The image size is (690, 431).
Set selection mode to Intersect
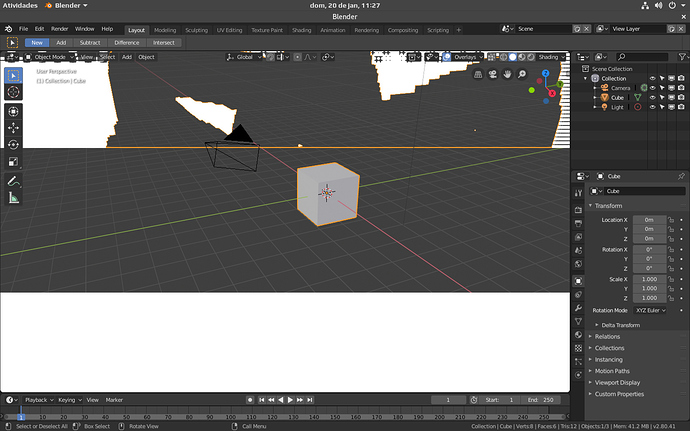click(x=164, y=43)
